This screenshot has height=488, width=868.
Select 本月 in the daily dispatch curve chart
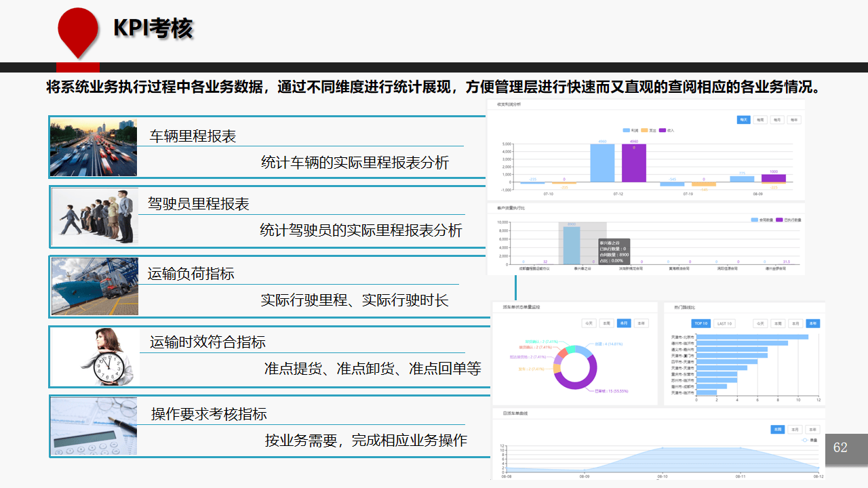[795, 430]
